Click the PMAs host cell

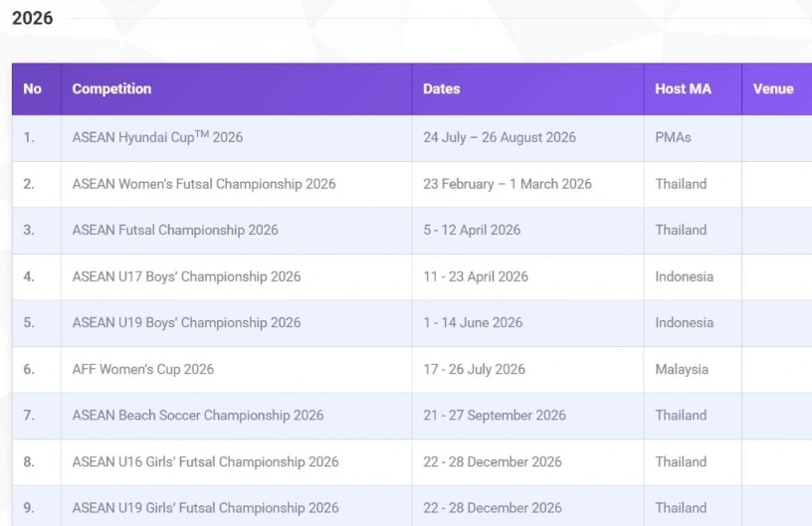coord(673,137)
